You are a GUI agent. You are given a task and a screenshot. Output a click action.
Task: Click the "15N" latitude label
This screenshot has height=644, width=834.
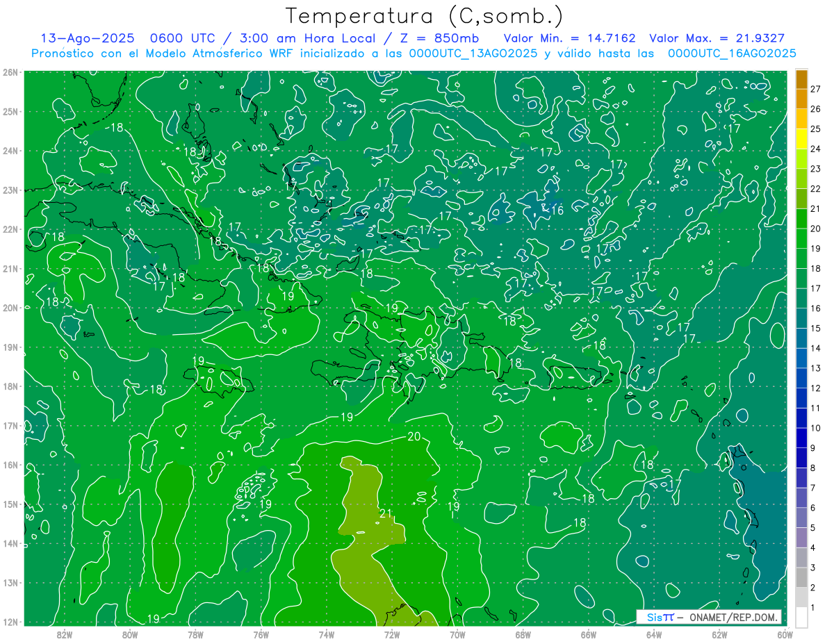(10, 504)
